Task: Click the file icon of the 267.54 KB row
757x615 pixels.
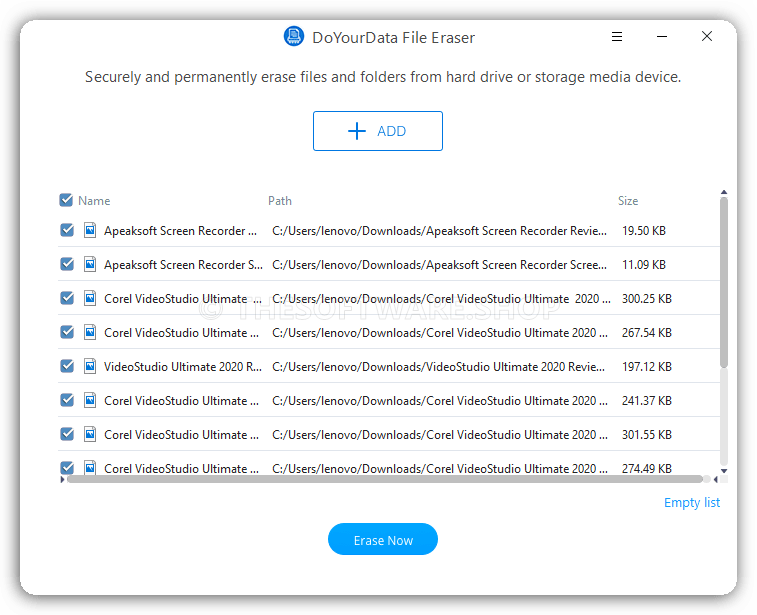Action: click(x=90, y=332)
